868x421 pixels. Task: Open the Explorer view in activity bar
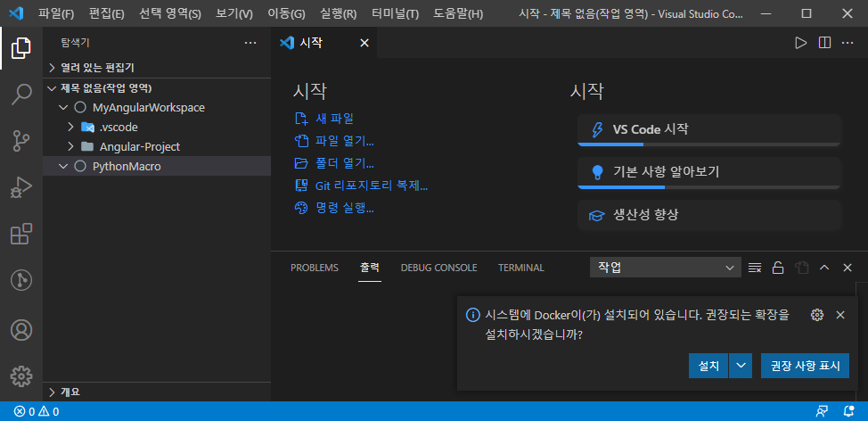point(21,48)
